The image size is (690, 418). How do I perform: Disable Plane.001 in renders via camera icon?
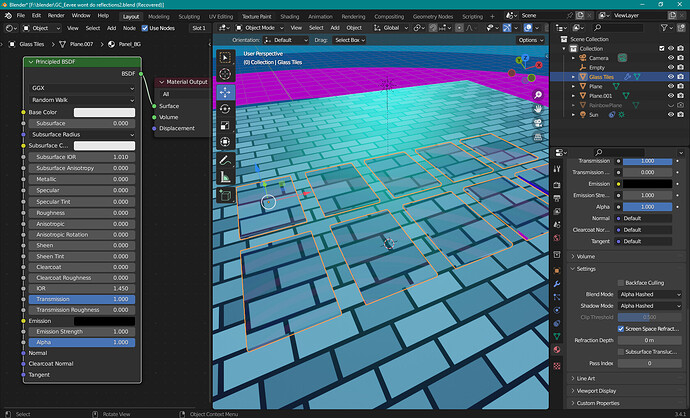point(680,95)
